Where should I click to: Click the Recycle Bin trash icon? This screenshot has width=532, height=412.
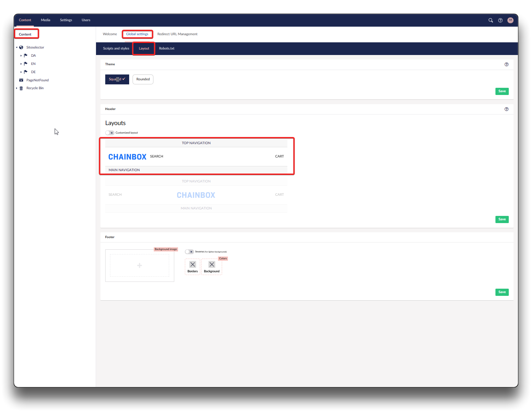pyautogui.click(x=21, y=88)
